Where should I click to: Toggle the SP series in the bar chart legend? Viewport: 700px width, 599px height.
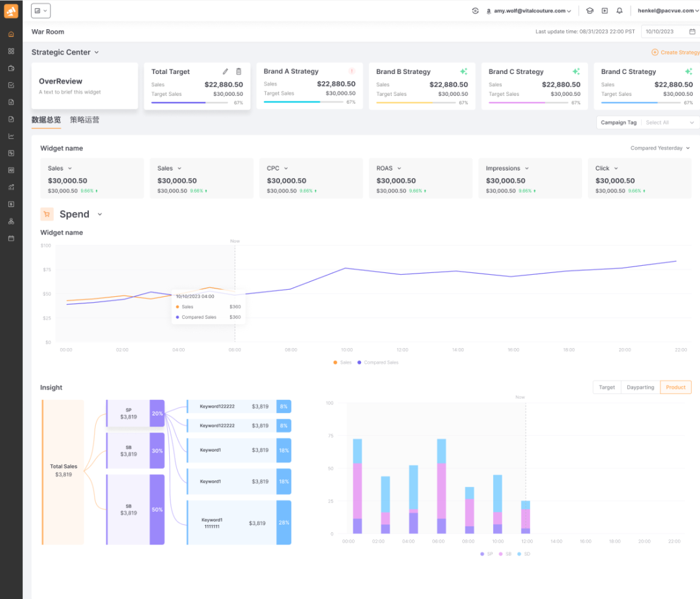click(x=487, y=554)
